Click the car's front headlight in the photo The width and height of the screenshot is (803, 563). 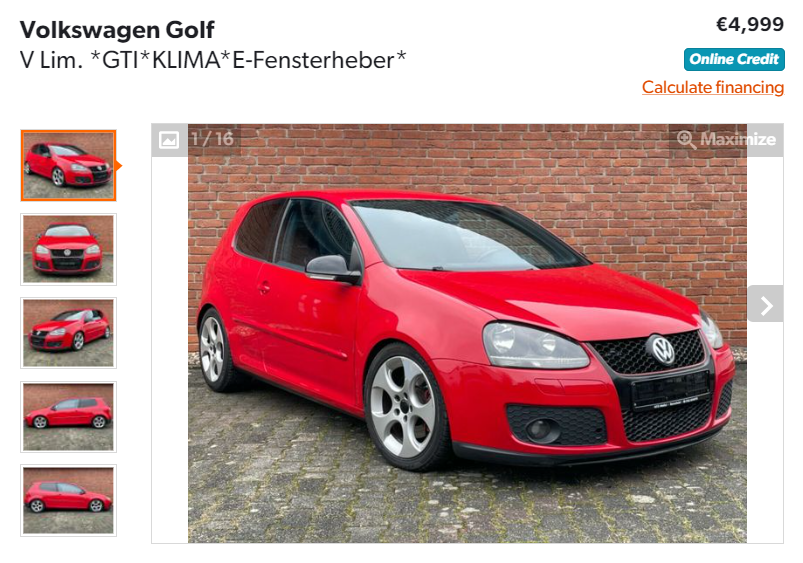[x=534, y=345]
